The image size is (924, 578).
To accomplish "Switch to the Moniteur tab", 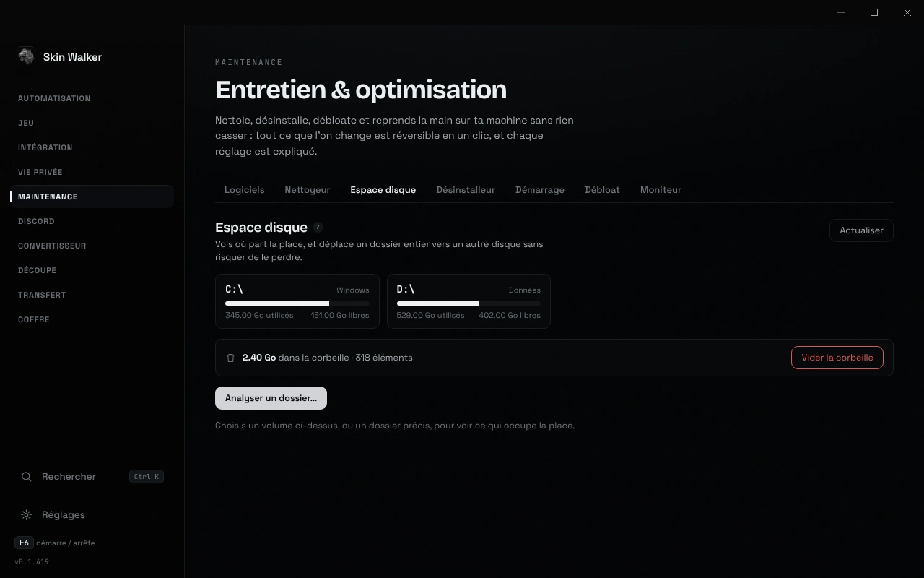I will tap(661, 190).
